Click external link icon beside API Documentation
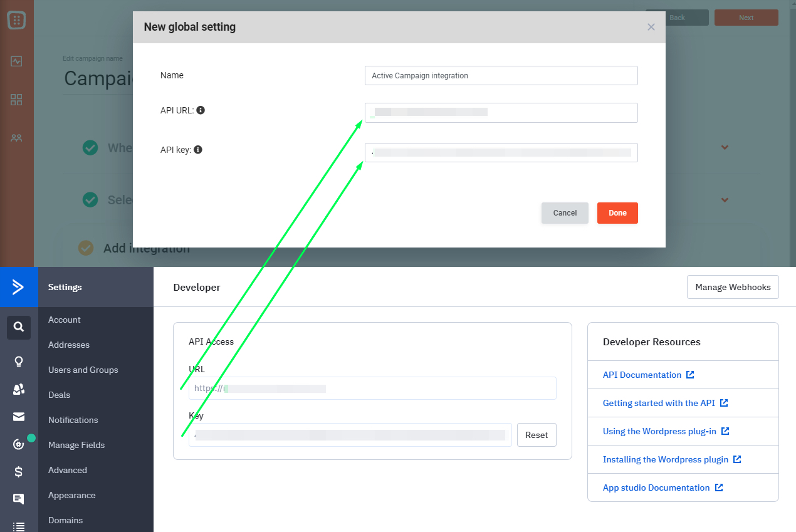 690,375
